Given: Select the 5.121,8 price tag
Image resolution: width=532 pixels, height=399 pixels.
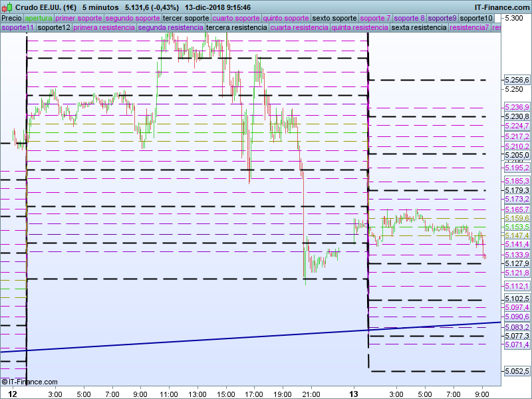Looking at the screenshot, I should tap(517, 273).
